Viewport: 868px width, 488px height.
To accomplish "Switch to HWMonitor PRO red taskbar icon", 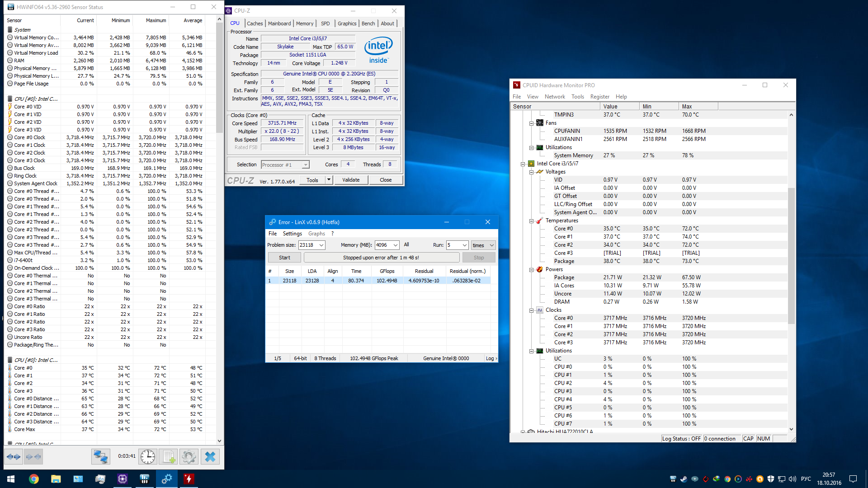I will point(189,479).
